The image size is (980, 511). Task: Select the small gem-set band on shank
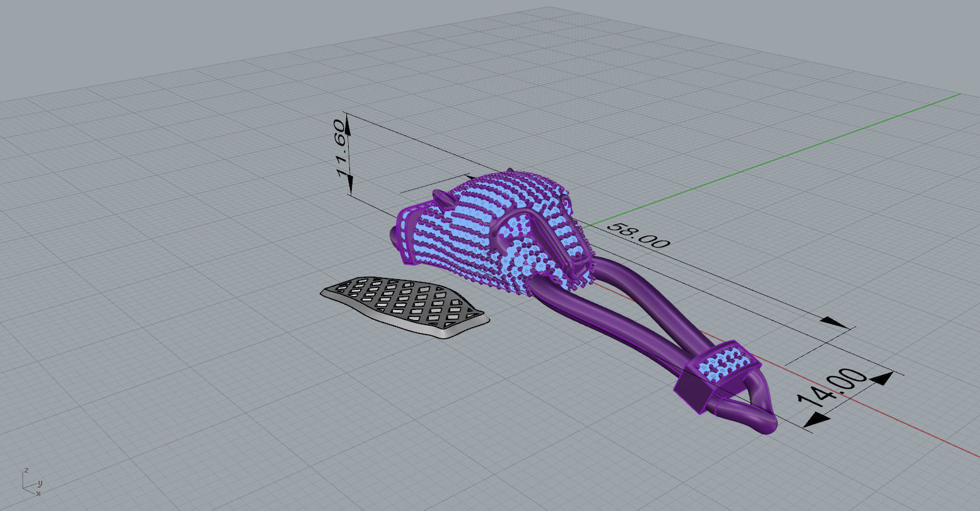716,376
